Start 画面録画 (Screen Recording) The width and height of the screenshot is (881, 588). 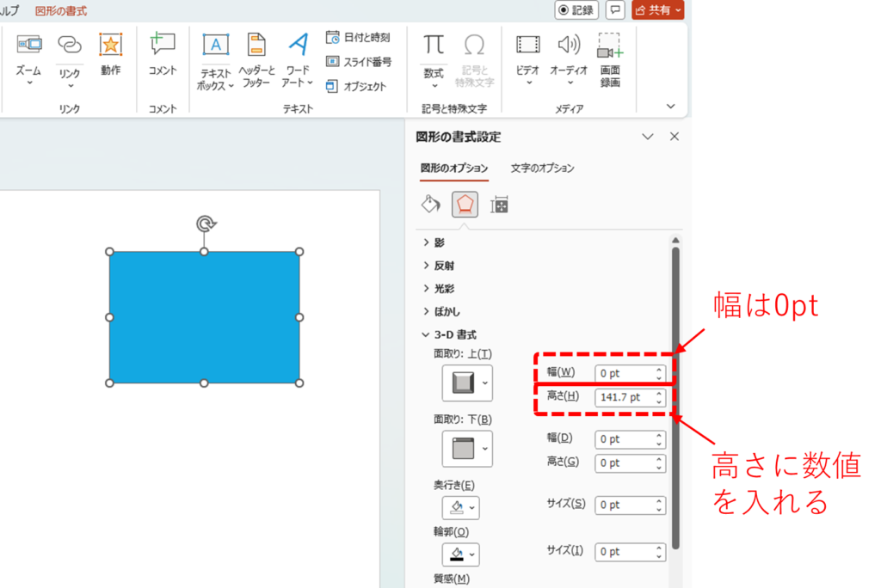click(610, 47)
